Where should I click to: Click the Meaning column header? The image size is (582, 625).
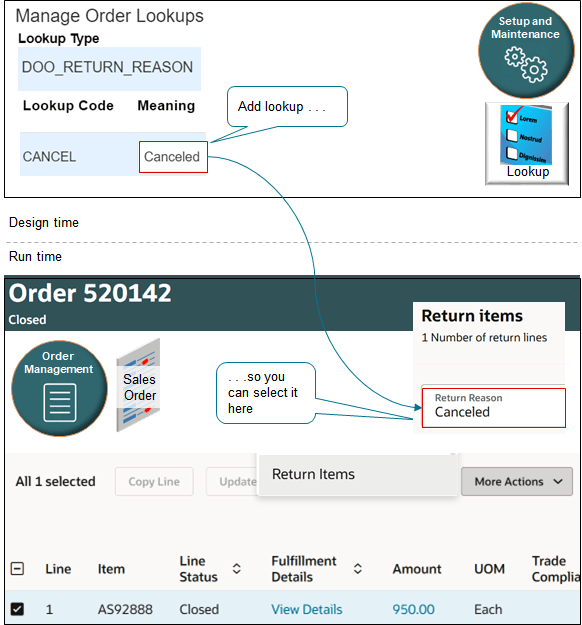pos(166,106)
